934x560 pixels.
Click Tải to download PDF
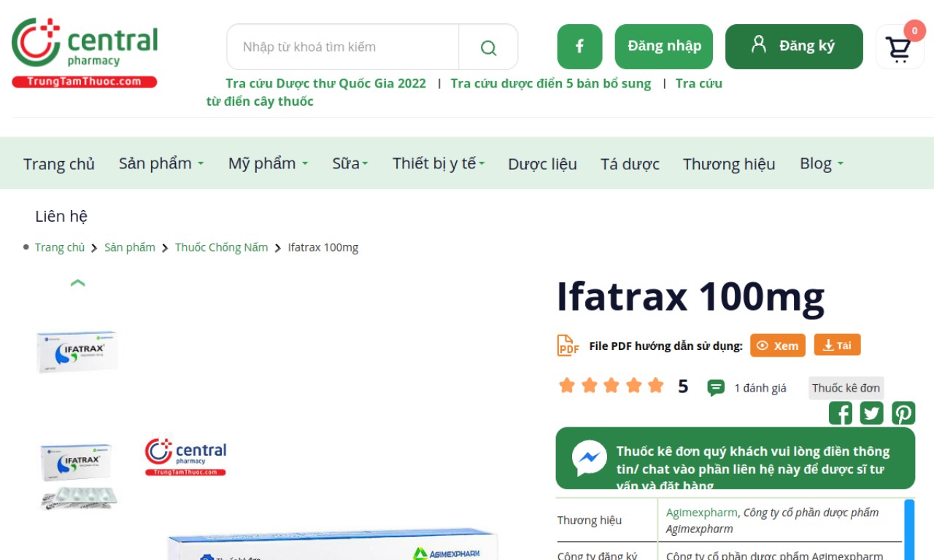pos(838,345)
